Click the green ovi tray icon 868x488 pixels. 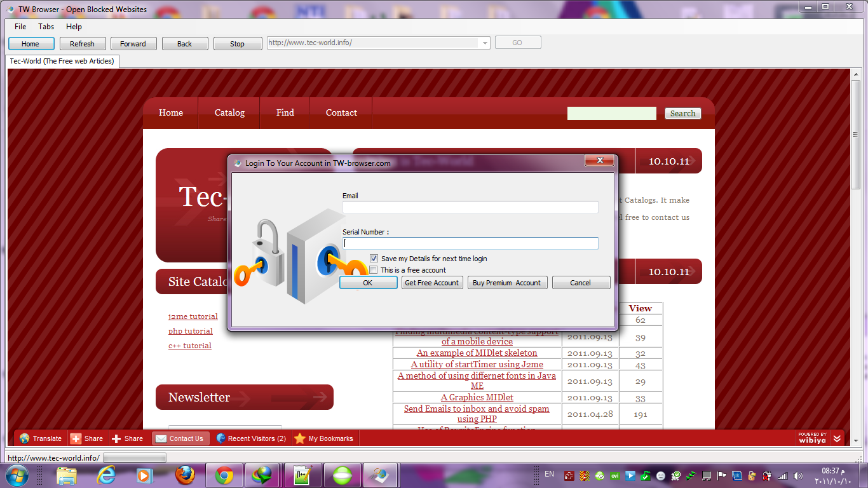pos(615,476)
